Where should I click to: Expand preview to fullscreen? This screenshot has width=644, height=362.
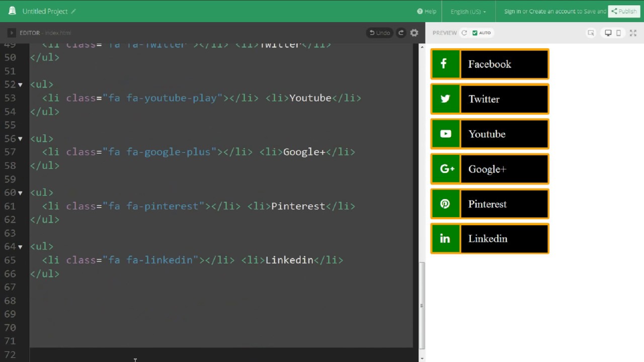click(633, 33)
